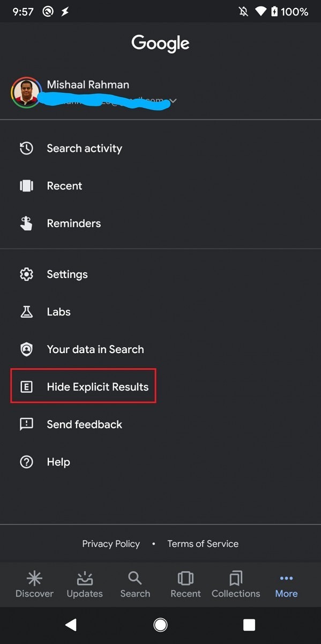Open Settings gear icon
Screen dimensions: 321x644
tap(26, 274)
